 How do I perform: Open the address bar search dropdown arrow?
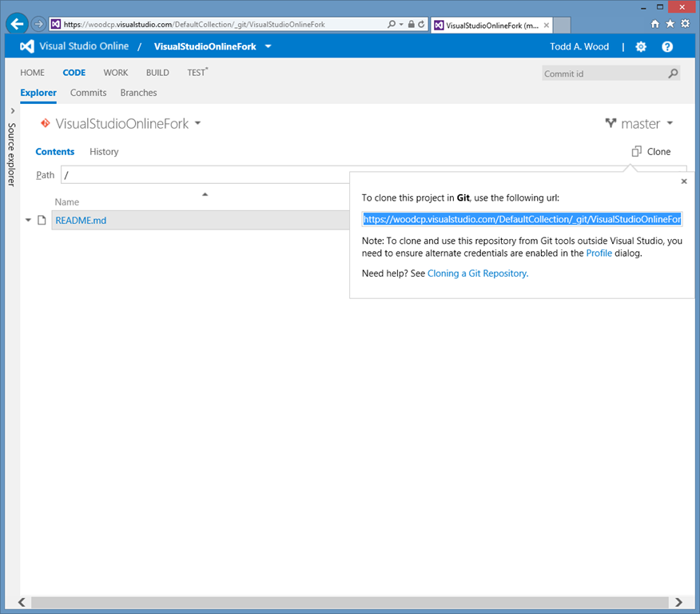click(401, 25)
